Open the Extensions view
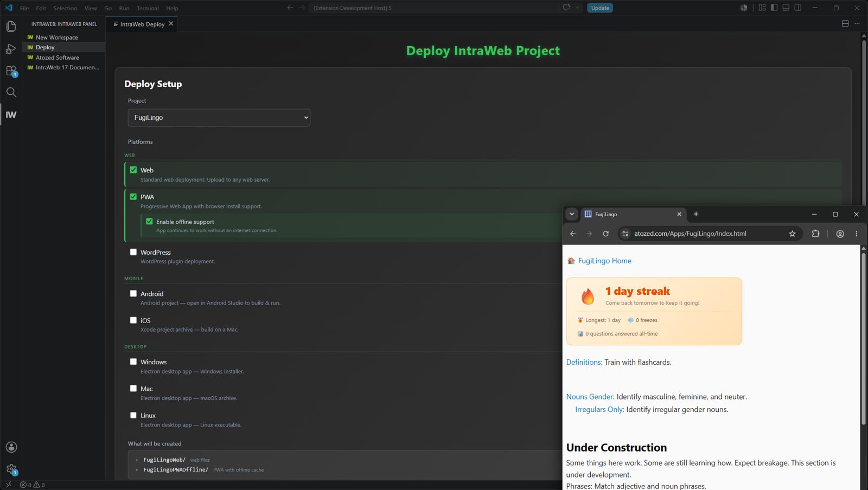This screenshot has height=490, width=868. (x=11, y=71)
